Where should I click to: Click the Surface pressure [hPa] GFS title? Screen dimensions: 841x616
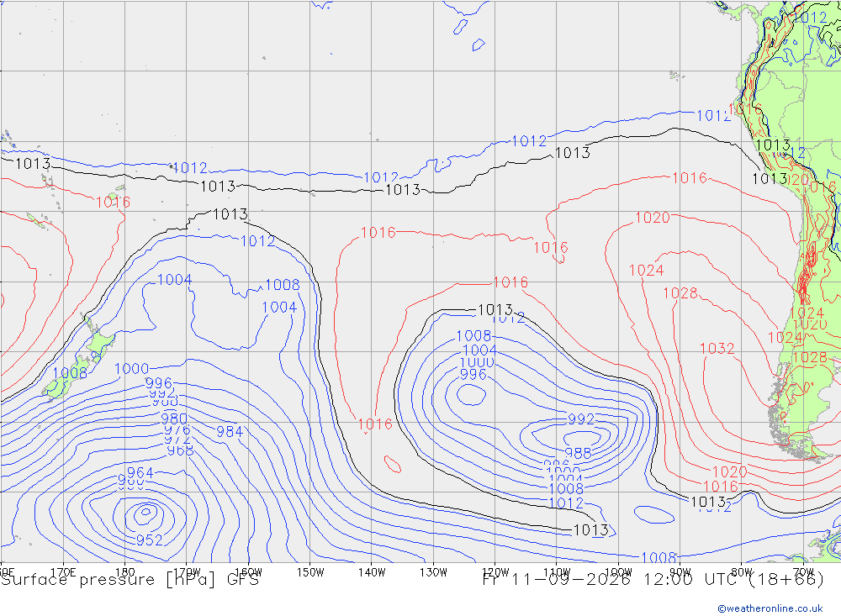point(130,580)
